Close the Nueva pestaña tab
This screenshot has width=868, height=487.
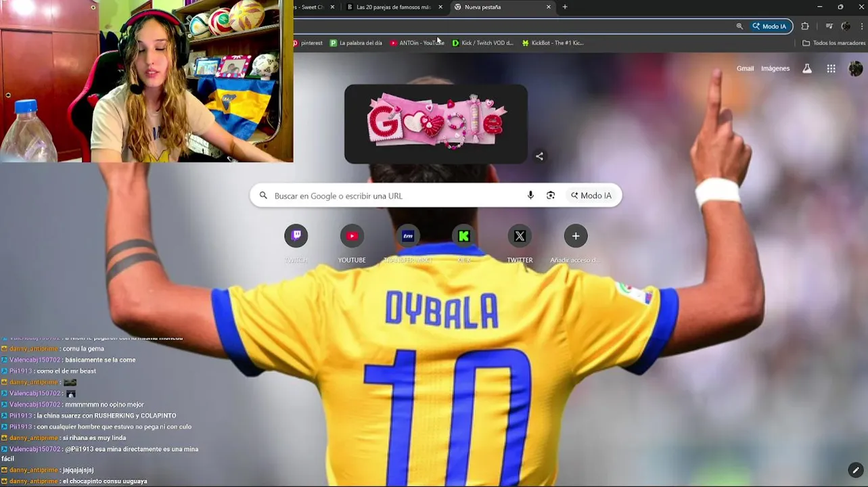pyautogui.click(x=549, y=7)
